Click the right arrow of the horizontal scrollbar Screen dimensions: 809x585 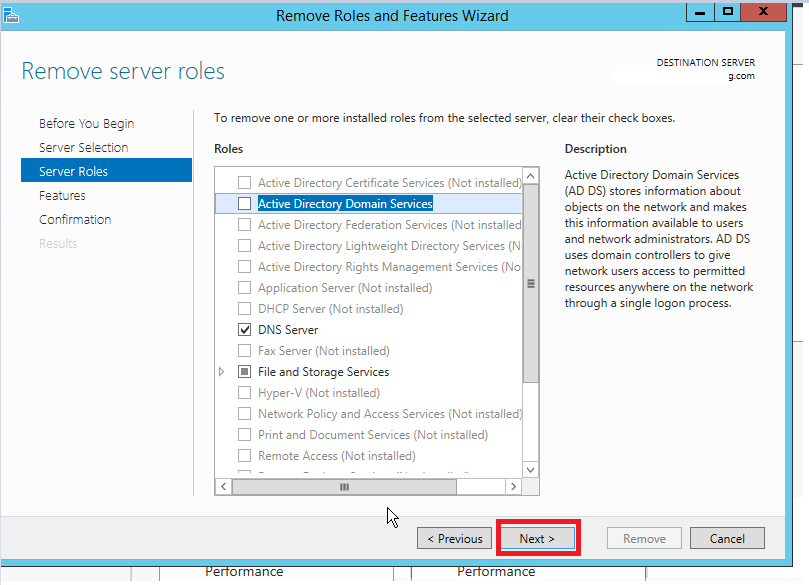click(x=513, y=486)
